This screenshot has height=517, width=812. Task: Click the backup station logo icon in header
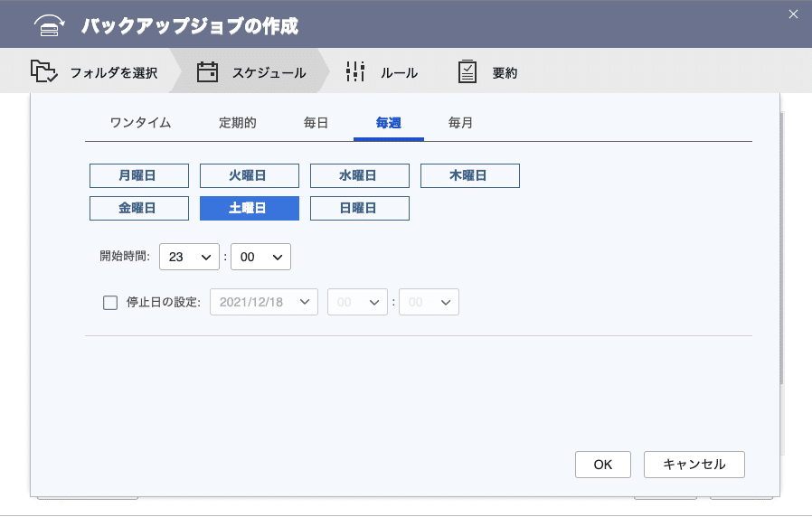coord(49,25)
